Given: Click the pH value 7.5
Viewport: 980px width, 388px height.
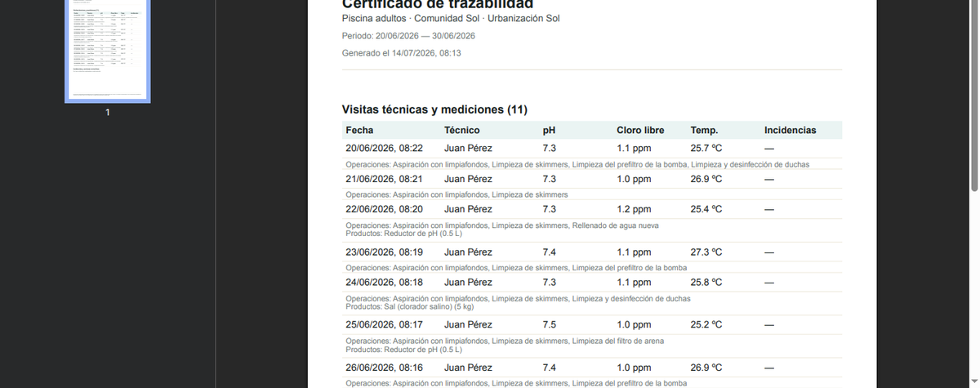Looking at the screenshot, I should coord(549,324).
